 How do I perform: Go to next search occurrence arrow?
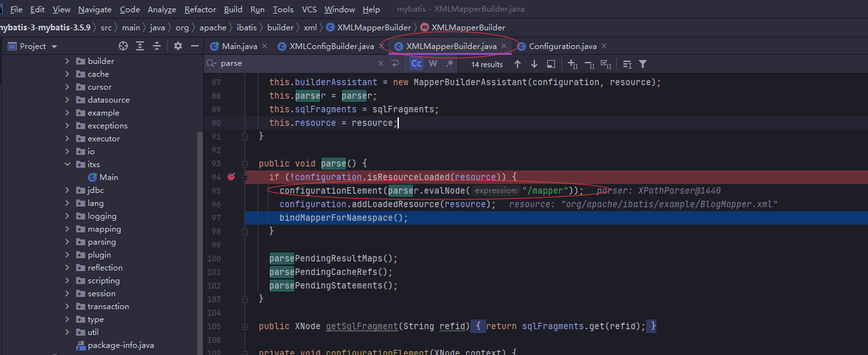pos(534,64)
